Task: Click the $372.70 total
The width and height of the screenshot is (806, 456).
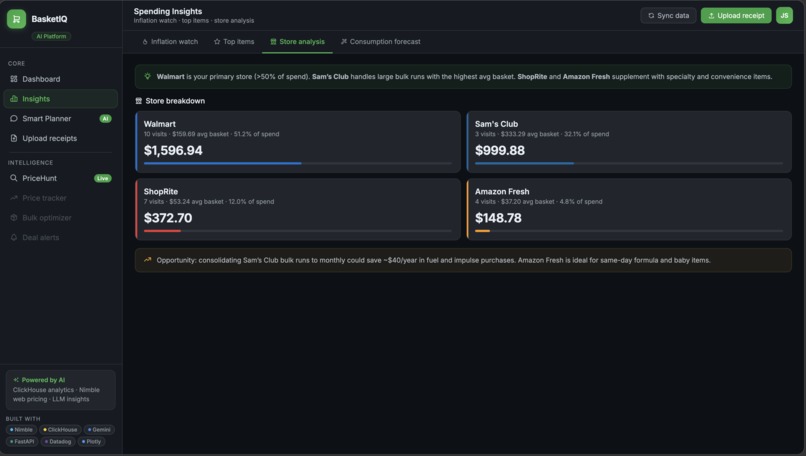Action: [x=168, y=218]
